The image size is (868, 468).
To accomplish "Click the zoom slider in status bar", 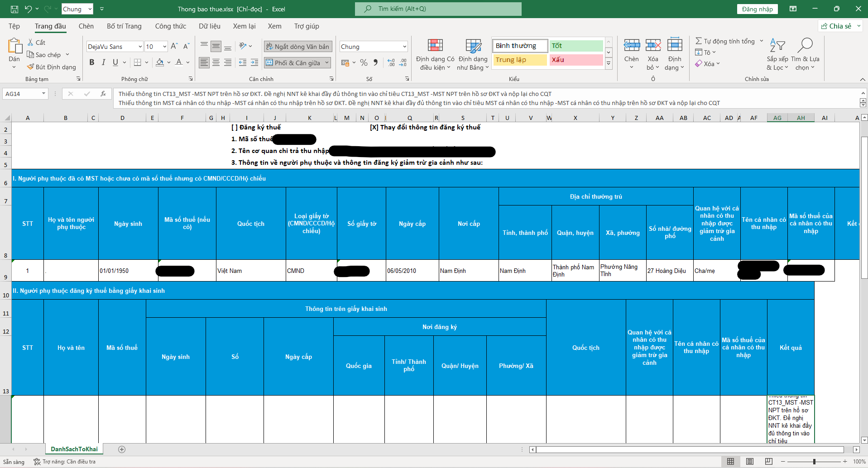I will click(814, 462).
